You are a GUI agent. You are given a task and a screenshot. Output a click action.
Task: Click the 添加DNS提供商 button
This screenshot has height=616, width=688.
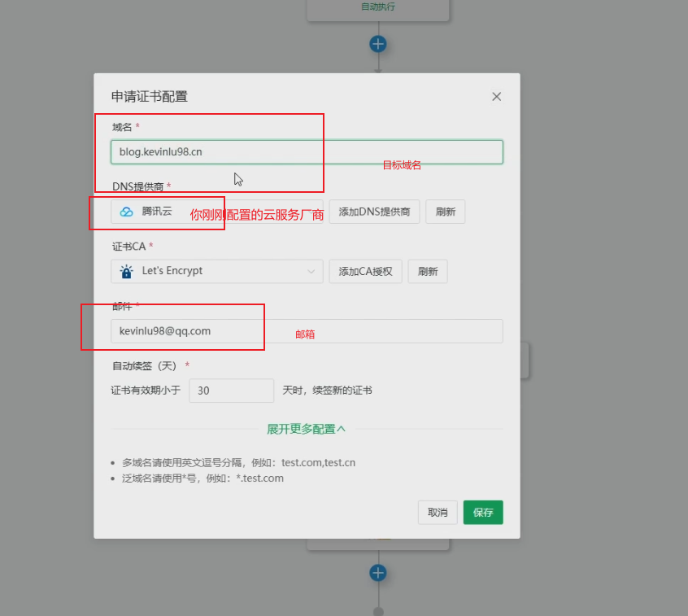click(373, 211)
